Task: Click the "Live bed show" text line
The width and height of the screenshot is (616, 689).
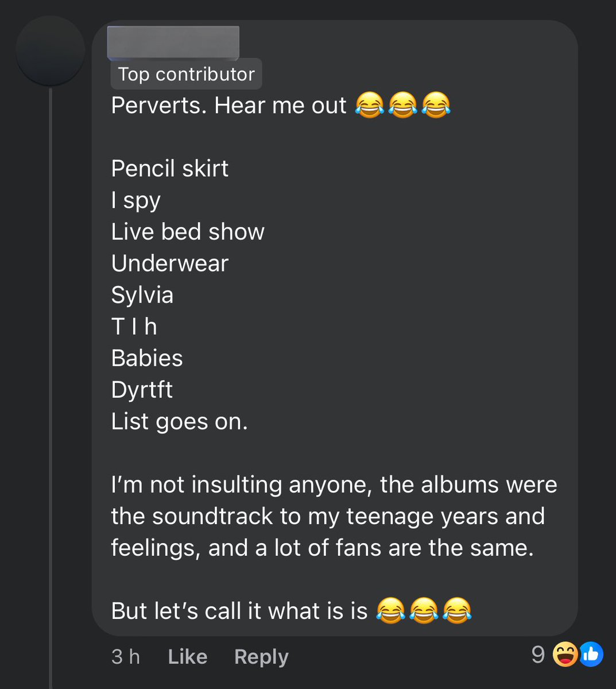Action: point(188,232)
